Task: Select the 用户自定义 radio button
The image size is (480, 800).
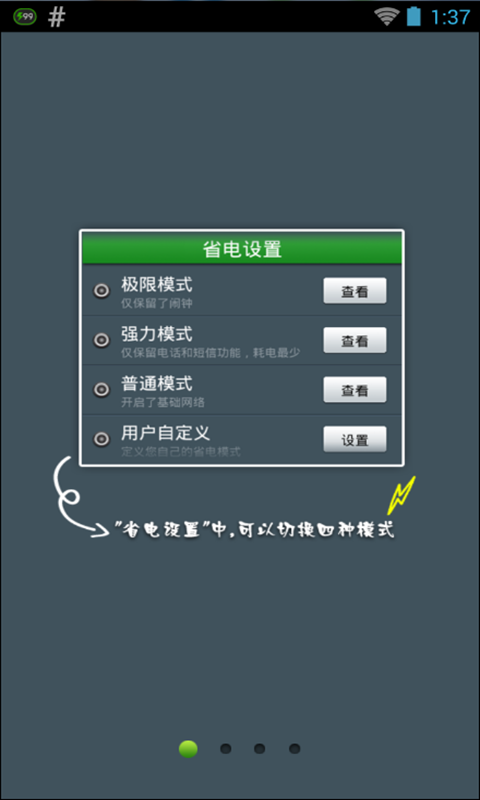Action: [x=102, y=439]
